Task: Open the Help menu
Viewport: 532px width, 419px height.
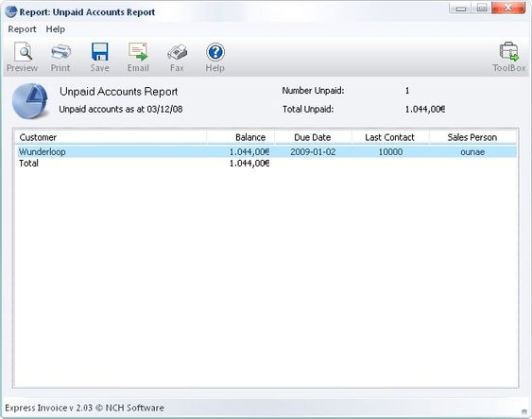Action: (x=56, y=29)
